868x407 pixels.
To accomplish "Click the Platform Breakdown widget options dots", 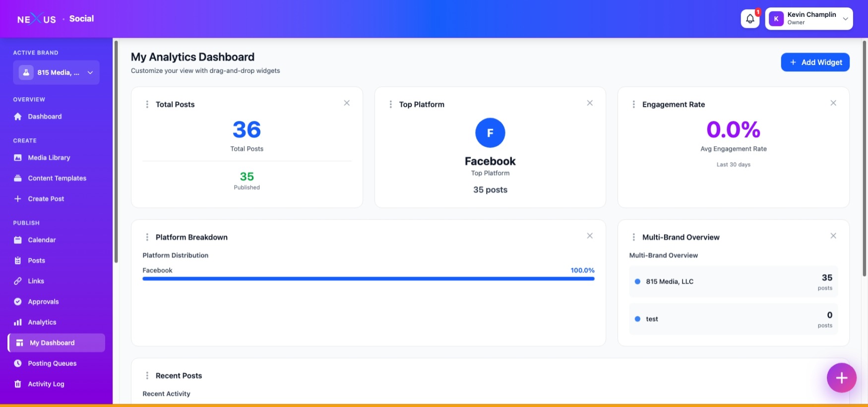I will coord(147,237).
